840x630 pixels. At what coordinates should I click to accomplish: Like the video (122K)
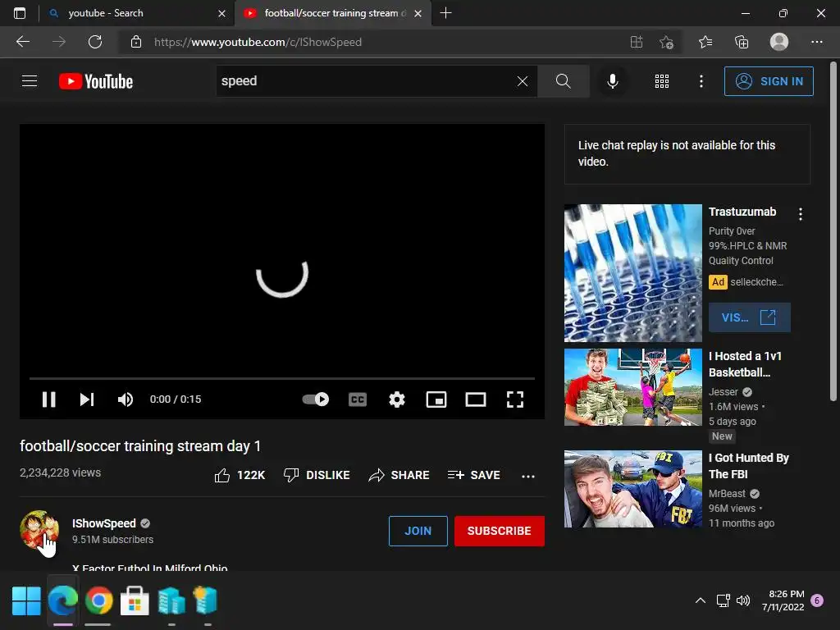(x=240, y=475)
